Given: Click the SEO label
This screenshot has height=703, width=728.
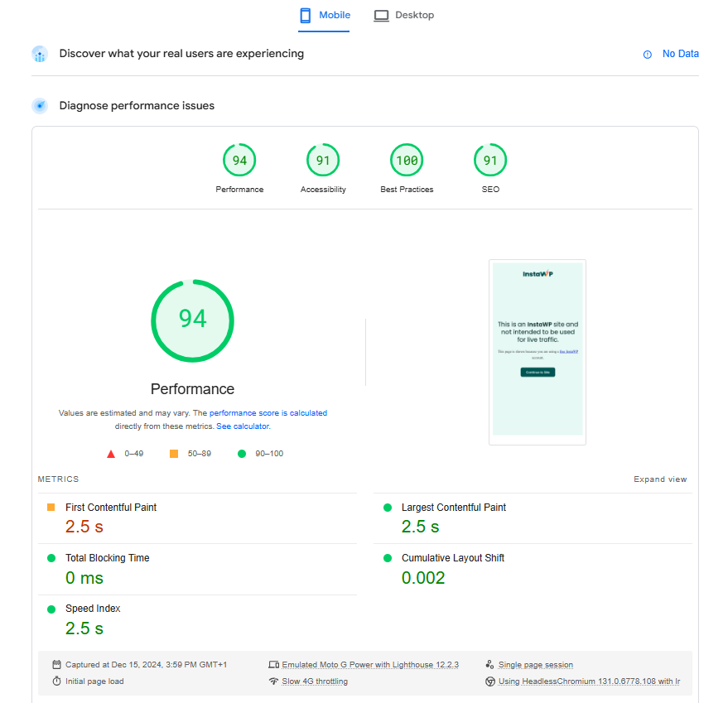Looking at the screenshot, I should [x=490, y=190].
